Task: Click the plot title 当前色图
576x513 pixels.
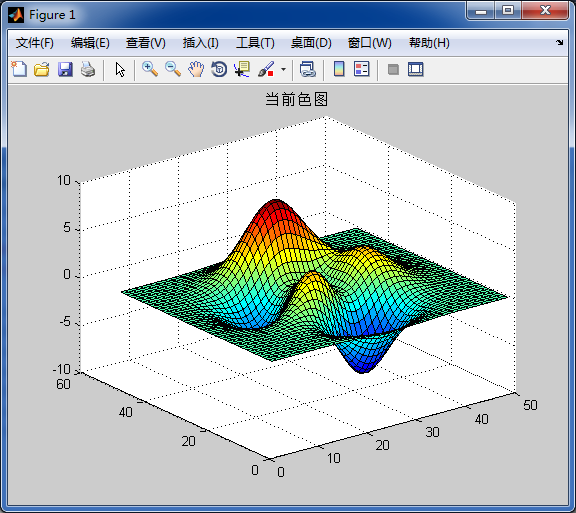Action: tap(296, 99)
